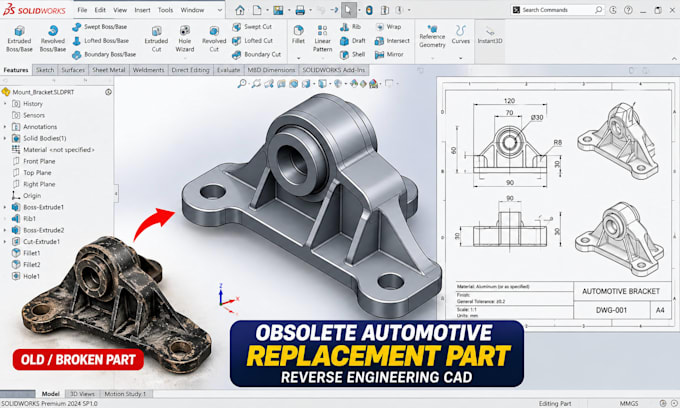Switch to the Surfaces tab
680x408 pixels.
click(x=73, y=70)
